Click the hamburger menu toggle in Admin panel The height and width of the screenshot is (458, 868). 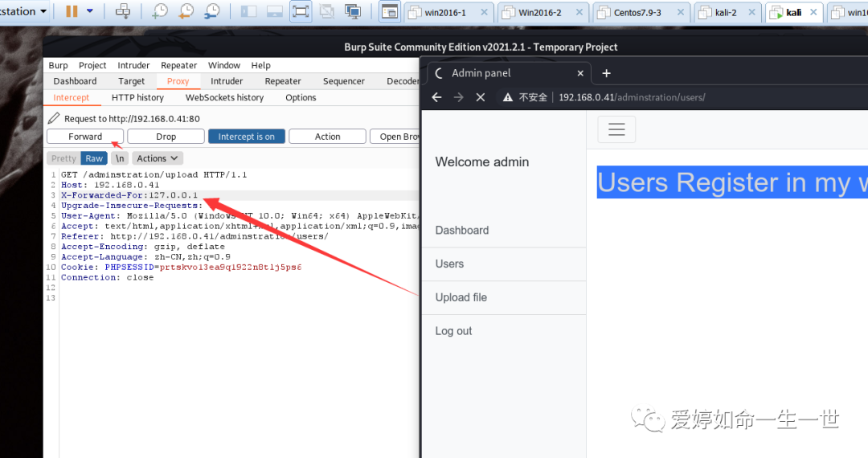click(x=616, y=129)
